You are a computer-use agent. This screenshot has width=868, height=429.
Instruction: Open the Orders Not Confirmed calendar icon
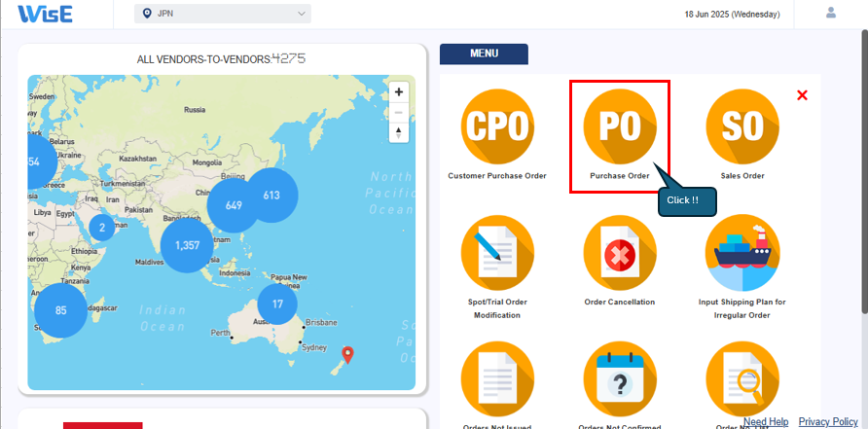click(620, 377)
